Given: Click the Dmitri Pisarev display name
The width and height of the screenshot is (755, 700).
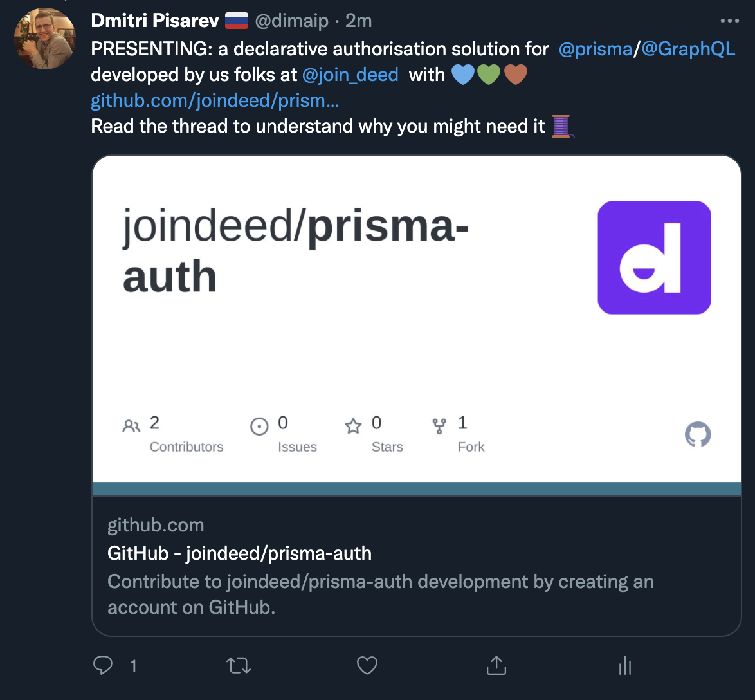Looking at the screenshot, I should pos(155,21).
